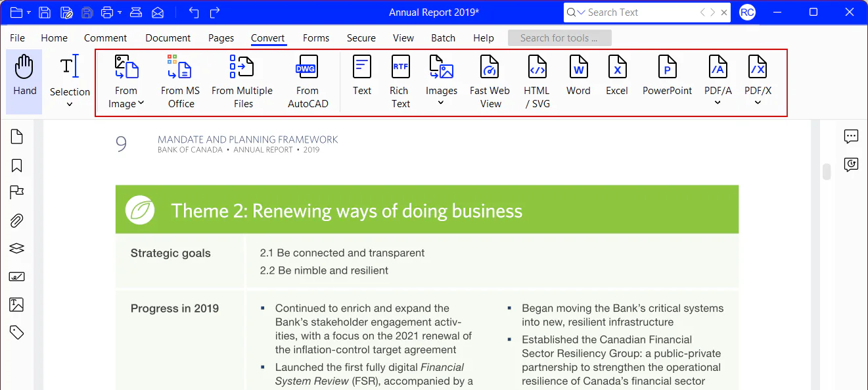The image size is (868, 390).
Task: Choose the Selection tool icon
Action: point(70,66)
